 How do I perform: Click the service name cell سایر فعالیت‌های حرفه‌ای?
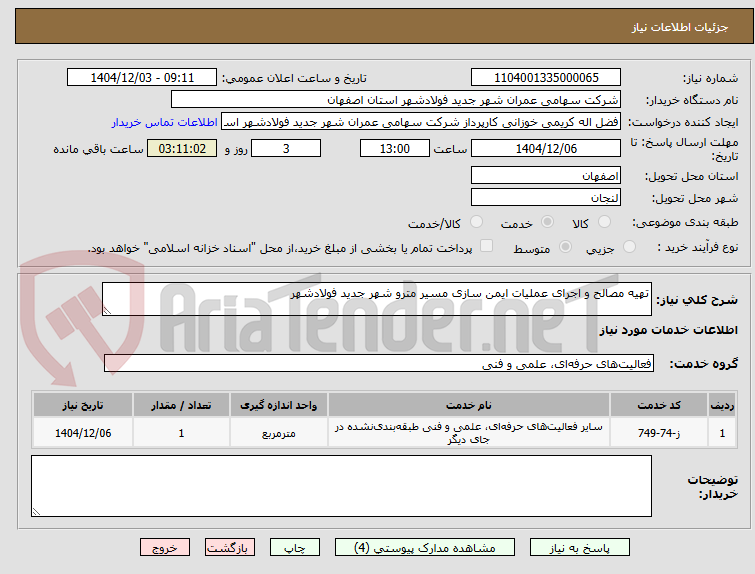coord(469,433)
